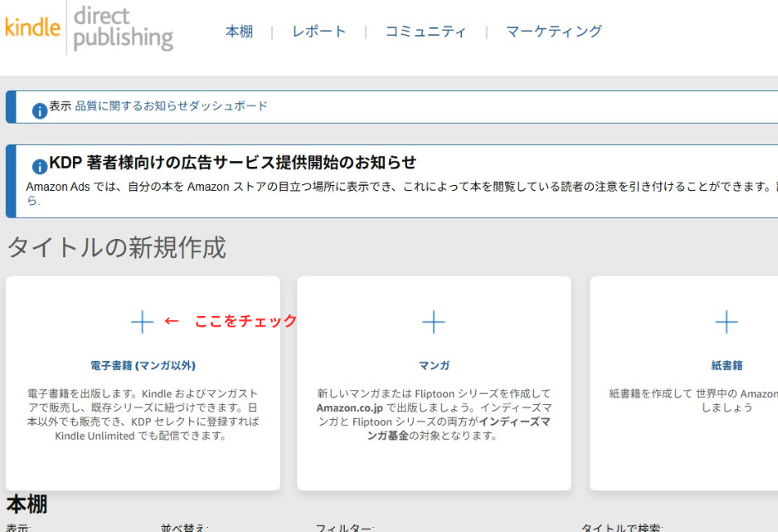Go to the コミュニティ page
Screen dimensions: 778x532
[x=426, y=32]
